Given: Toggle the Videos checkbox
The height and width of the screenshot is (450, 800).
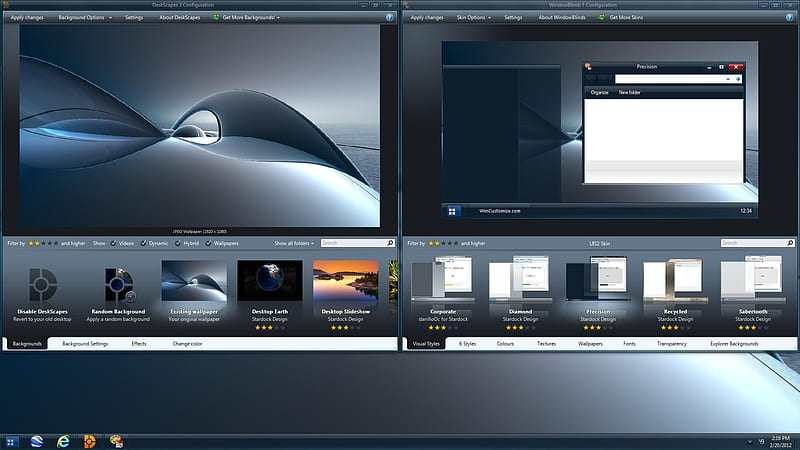Looking at the screenshot, I should 113,243.
